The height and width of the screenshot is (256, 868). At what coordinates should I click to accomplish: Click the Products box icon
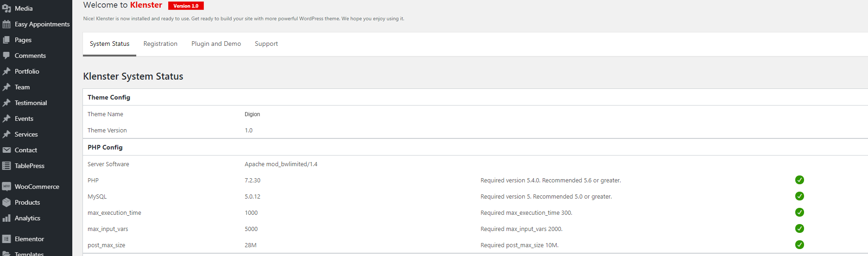(x=6, y=202)
